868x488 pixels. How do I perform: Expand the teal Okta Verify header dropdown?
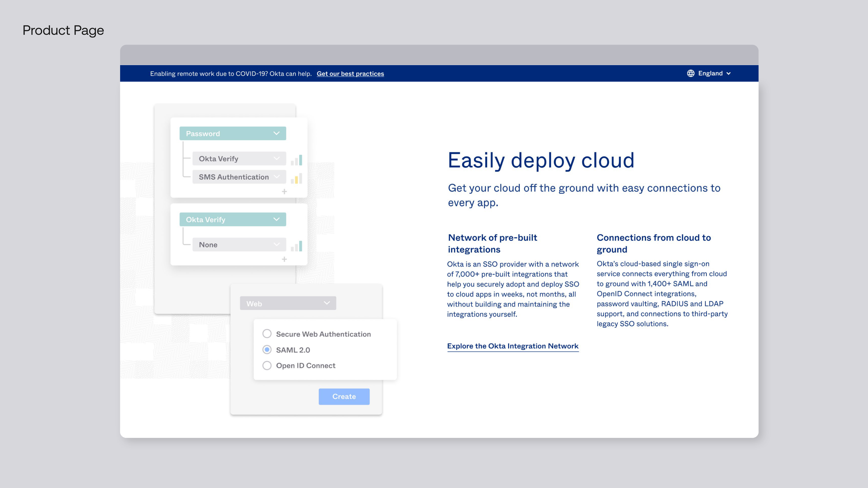pos(233,219)
